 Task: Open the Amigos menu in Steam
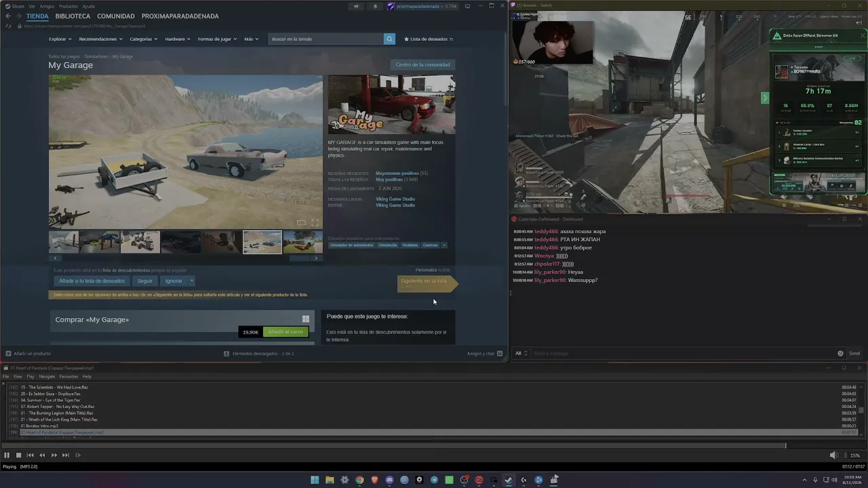(47, 6)
